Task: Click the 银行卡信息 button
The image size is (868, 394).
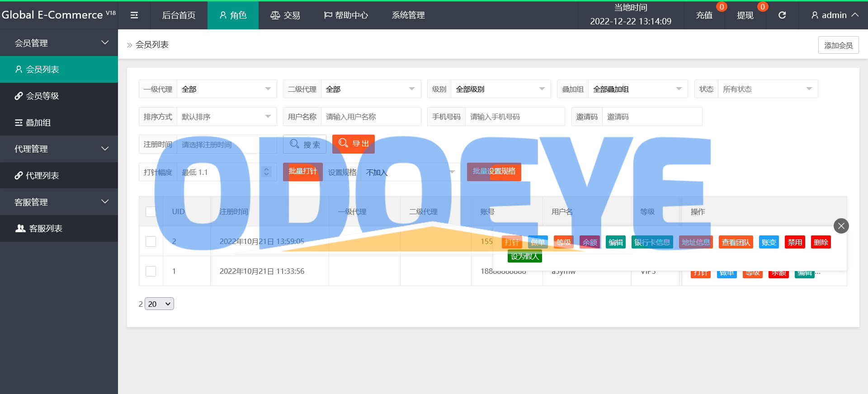Action: point(652,242)
